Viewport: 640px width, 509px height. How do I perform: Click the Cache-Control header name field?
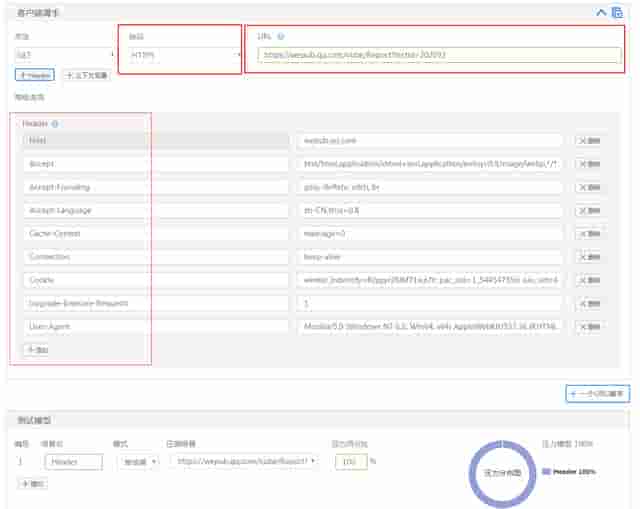click(156, 233)
